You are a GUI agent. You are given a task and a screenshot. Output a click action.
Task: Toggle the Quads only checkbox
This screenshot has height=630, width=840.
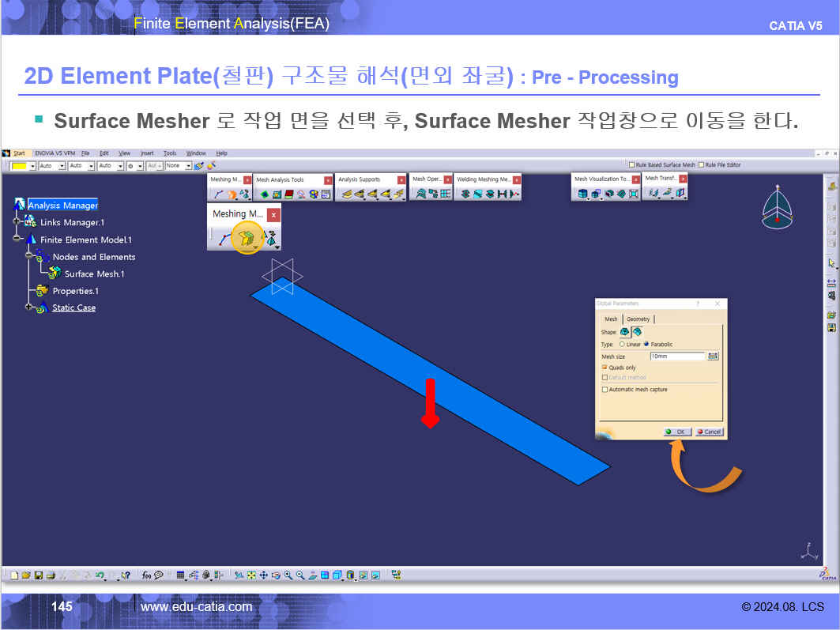tap(605, 368)
